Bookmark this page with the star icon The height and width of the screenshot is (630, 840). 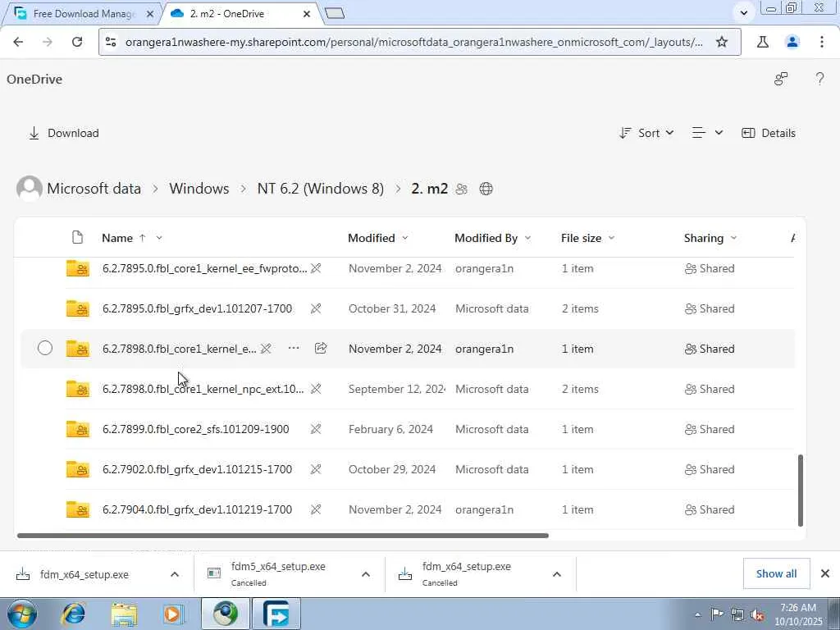(x=722, y=42)
